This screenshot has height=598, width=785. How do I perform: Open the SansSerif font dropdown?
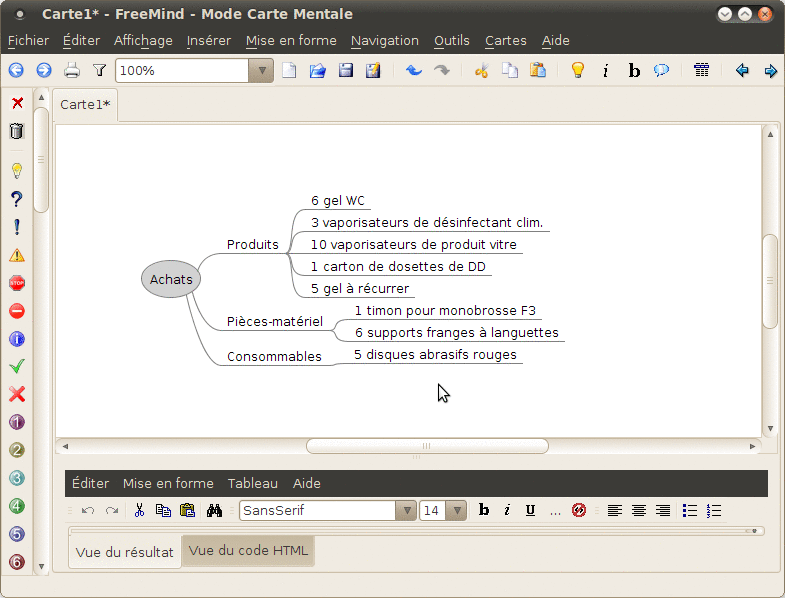407,510
